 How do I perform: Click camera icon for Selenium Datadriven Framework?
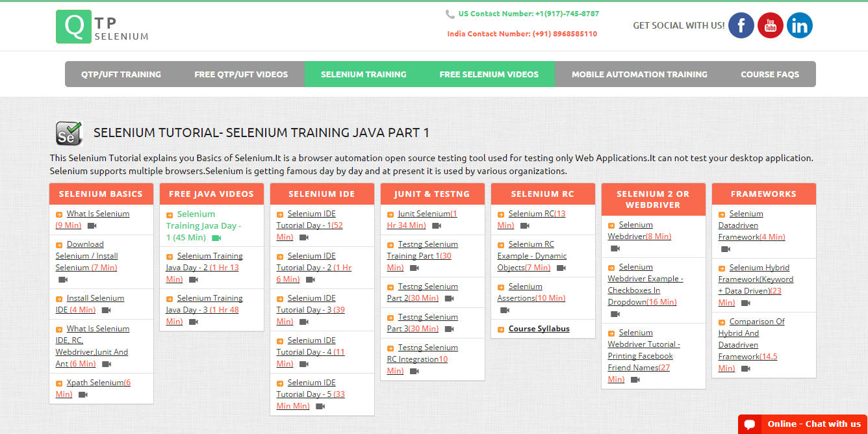point(726,249)
